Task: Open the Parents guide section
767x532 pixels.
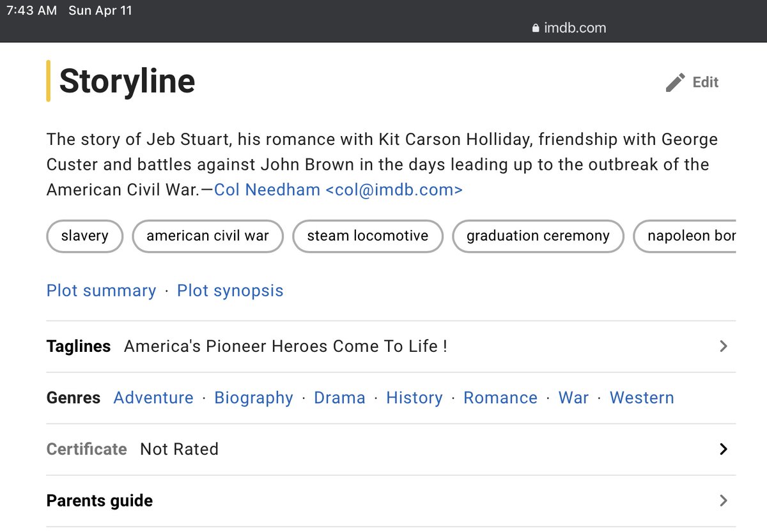Action: (x=391, y=501)
